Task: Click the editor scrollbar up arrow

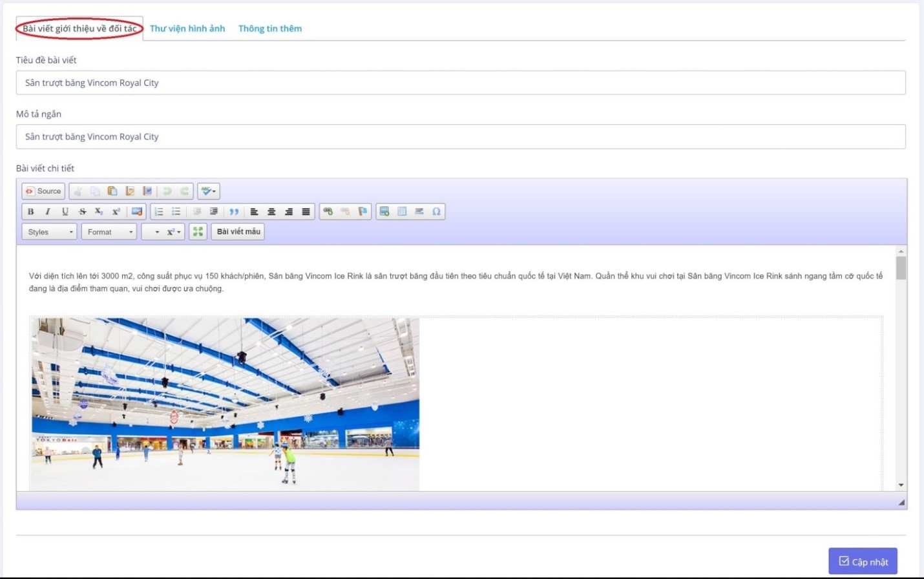Action: tap(901, 251)
